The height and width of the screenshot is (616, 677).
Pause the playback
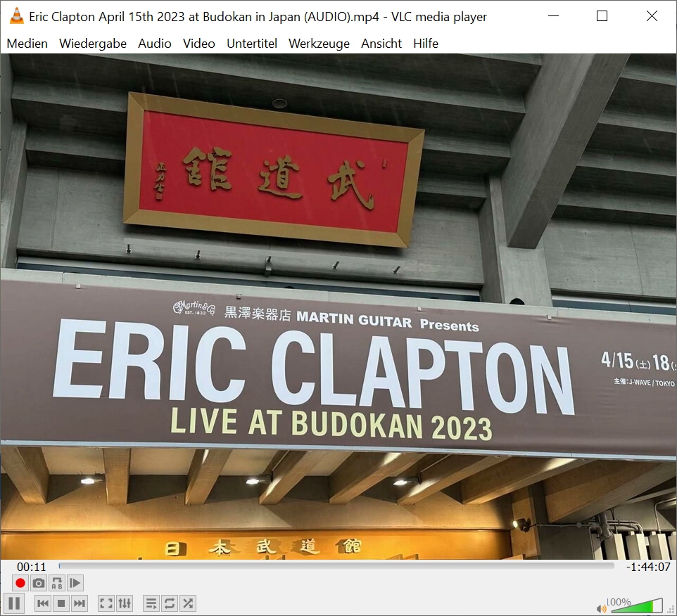[x=14, y=603]
